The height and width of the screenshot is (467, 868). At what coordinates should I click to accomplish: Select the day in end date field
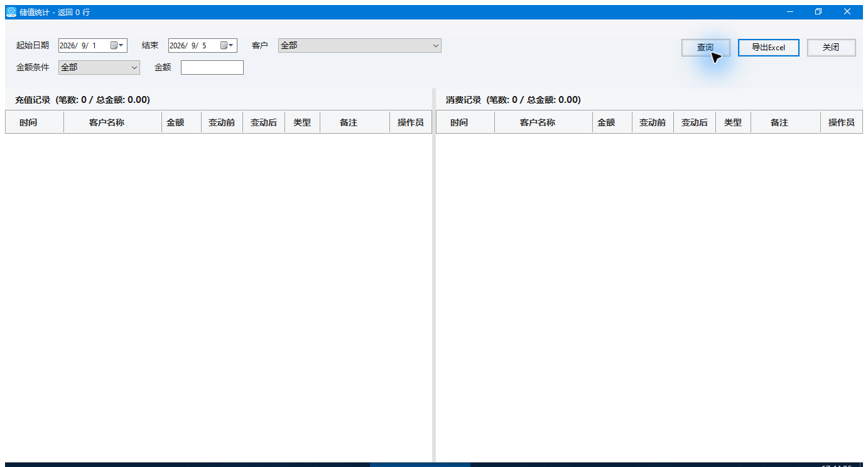204,45
